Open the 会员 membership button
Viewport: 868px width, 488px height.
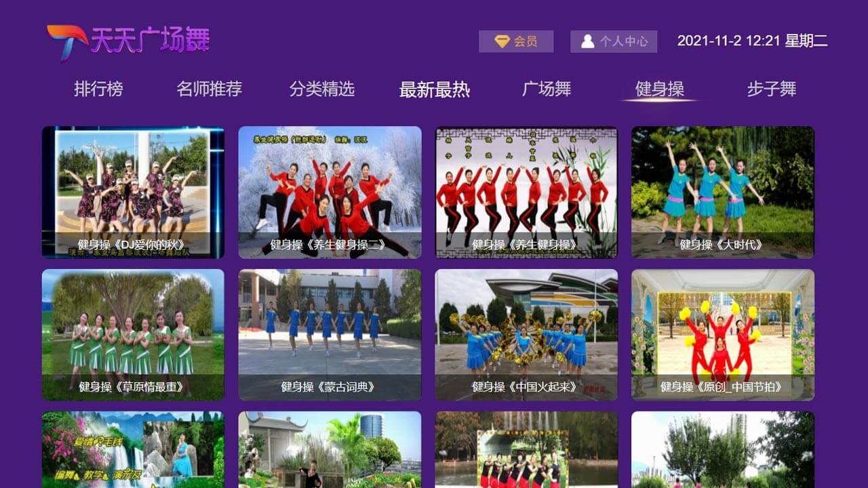516,41
